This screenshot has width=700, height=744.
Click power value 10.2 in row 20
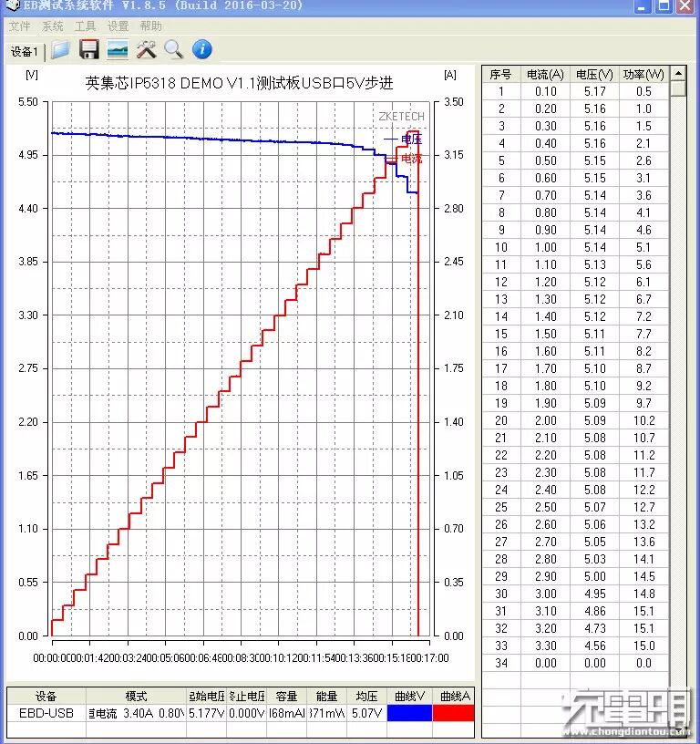click(643, 420)
